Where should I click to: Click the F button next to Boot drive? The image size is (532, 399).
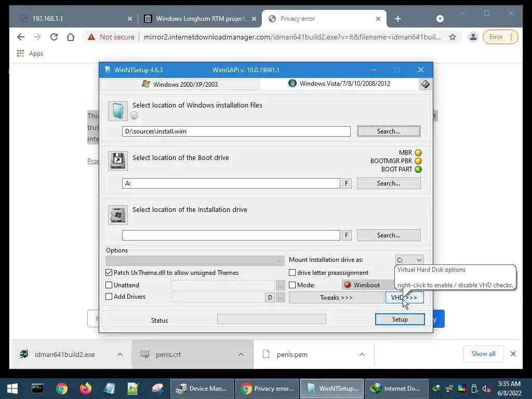pos(347,183)
